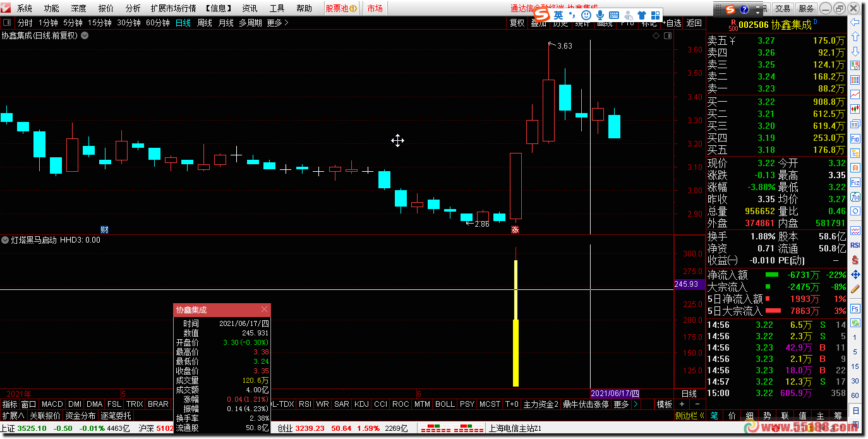Click the colored grid quote list icon

click(855, 80)
